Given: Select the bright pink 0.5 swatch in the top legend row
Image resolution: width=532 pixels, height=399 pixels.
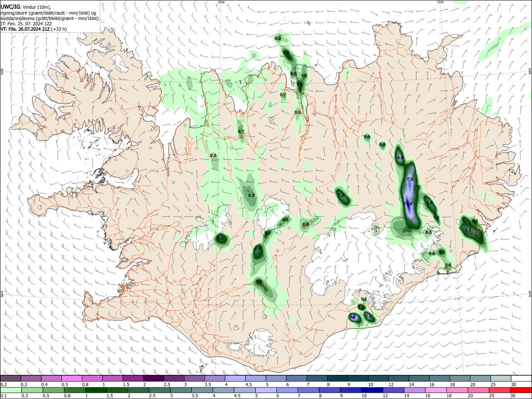Looking at the screenshot, I should point(71,379).
